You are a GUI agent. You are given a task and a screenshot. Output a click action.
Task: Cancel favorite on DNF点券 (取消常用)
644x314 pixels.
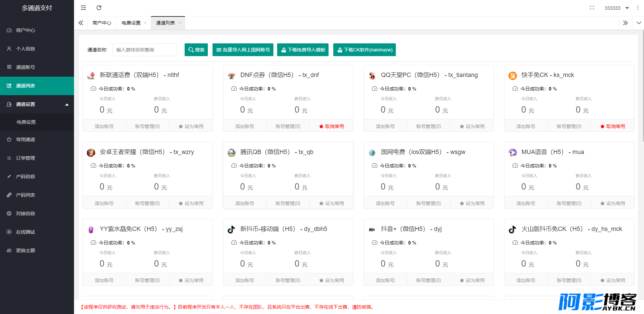(x=332, y=126)
